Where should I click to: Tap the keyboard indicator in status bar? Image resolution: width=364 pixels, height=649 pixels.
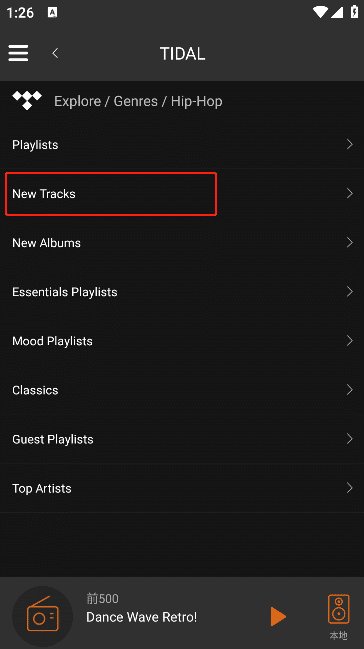coord(53,12)
